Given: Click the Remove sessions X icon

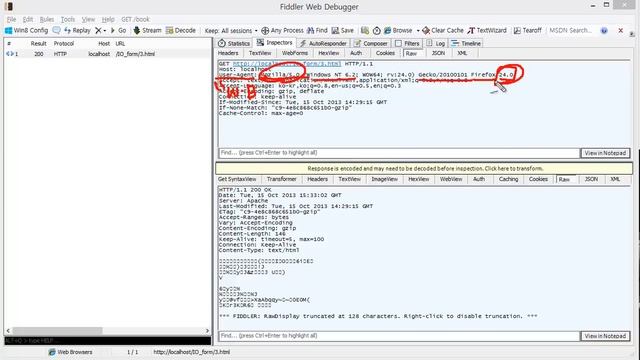Looking at the screenshot, I should click(x=98, y=31).
